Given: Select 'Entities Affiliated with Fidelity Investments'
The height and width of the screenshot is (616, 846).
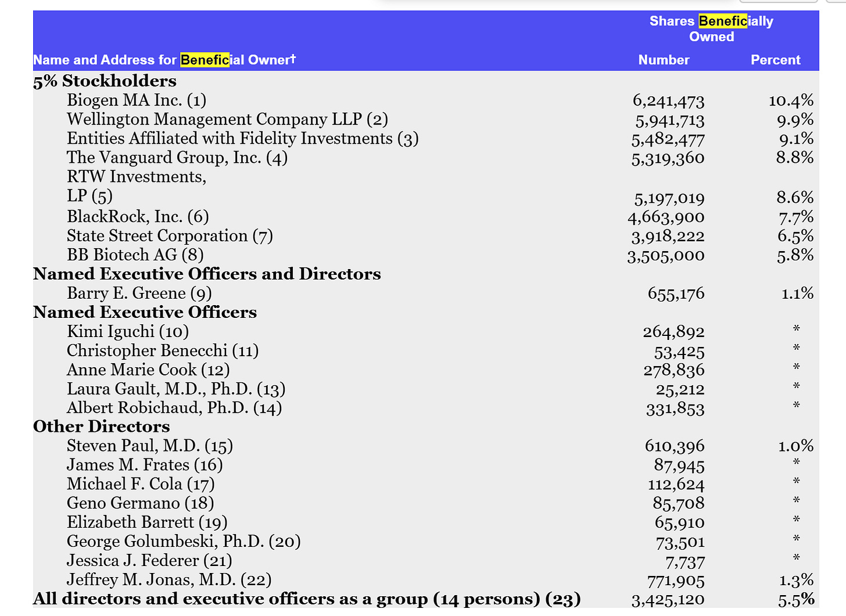Looking at the screenshot, I should tap(243, 138).
